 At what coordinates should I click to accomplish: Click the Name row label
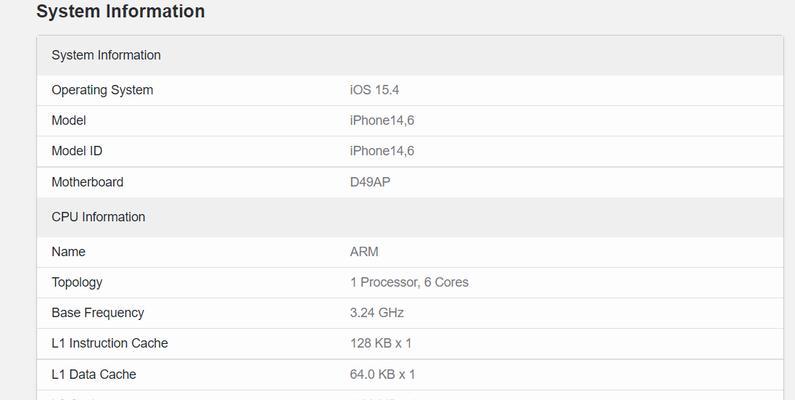[68, 252]
